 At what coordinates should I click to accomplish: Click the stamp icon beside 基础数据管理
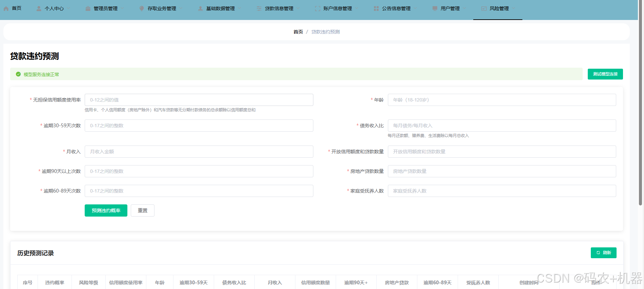point(201,8)
